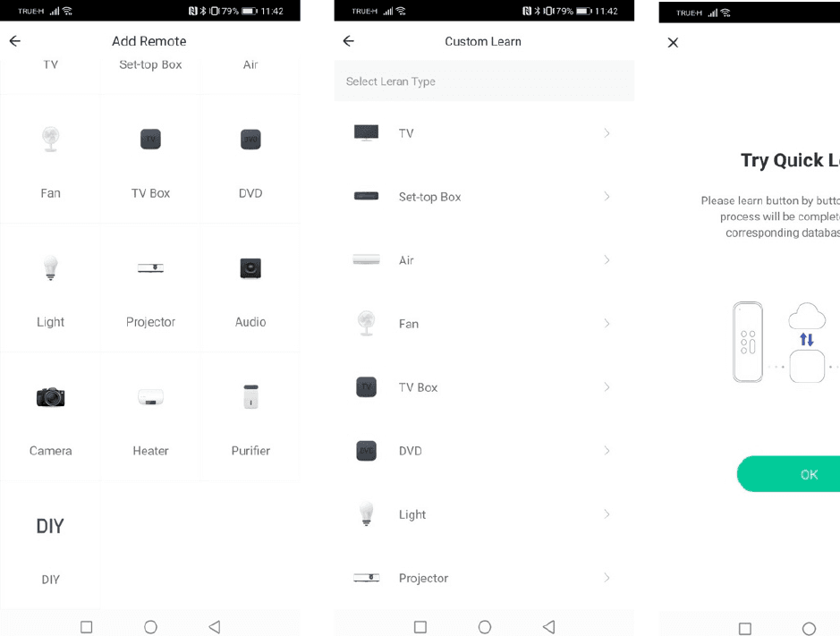Click the Fan icon in Custom Learn list

click(367, 323)
